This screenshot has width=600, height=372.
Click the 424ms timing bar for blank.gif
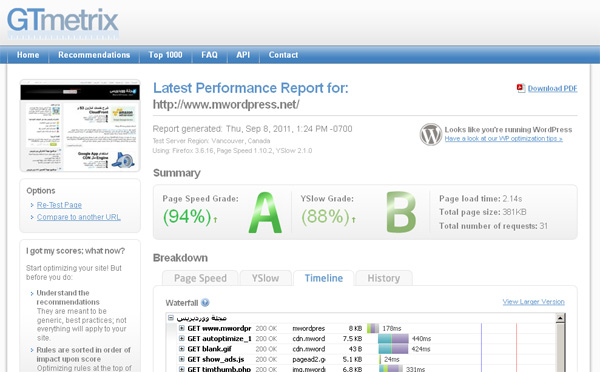pos(393,349)
